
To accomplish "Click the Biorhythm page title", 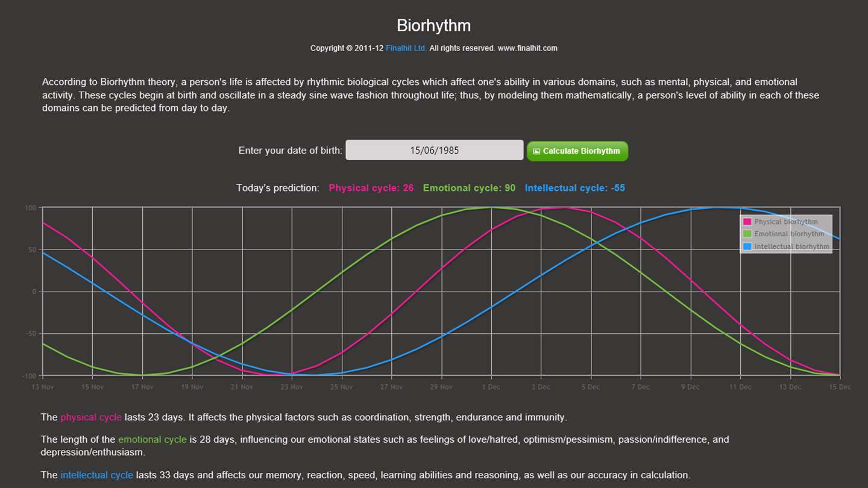I will coord(434,26).
